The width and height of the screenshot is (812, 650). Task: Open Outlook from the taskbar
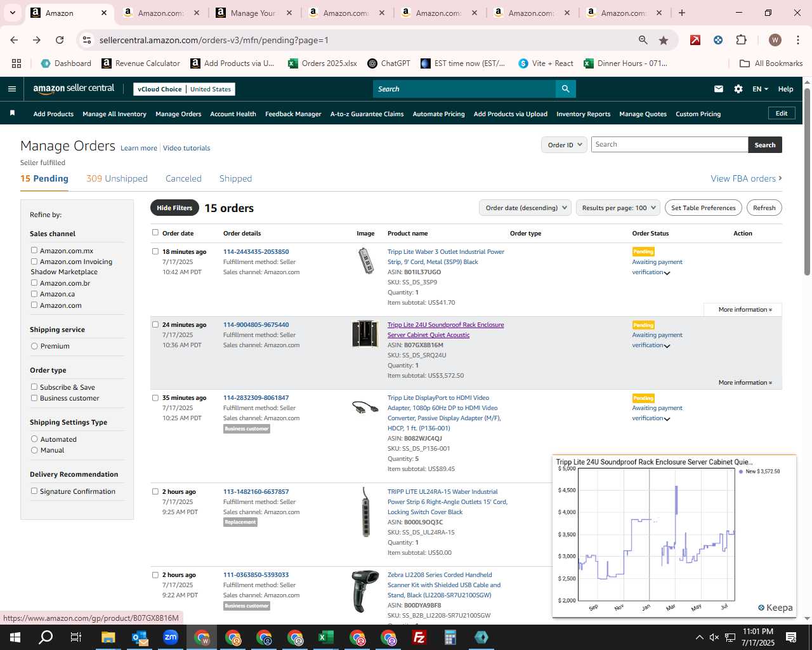pos(140,637)
